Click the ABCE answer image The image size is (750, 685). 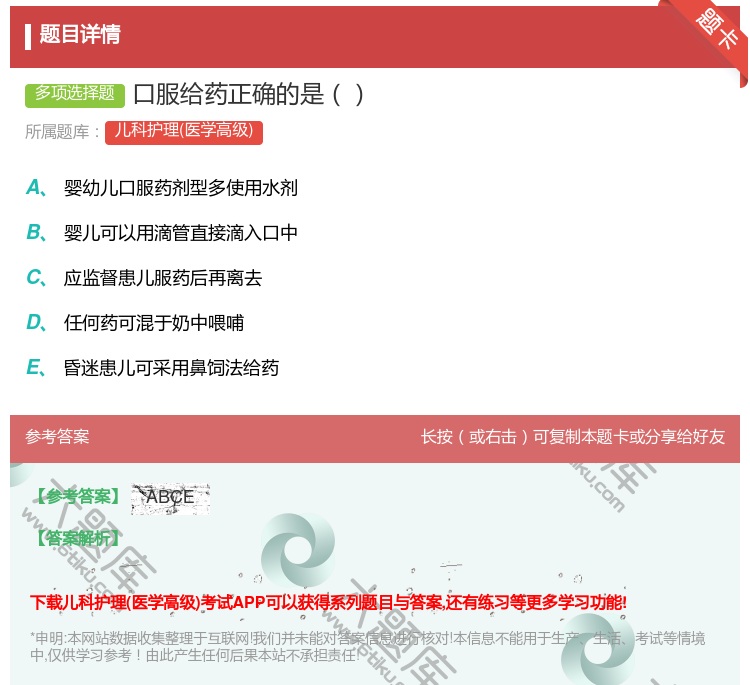(170, 499)
